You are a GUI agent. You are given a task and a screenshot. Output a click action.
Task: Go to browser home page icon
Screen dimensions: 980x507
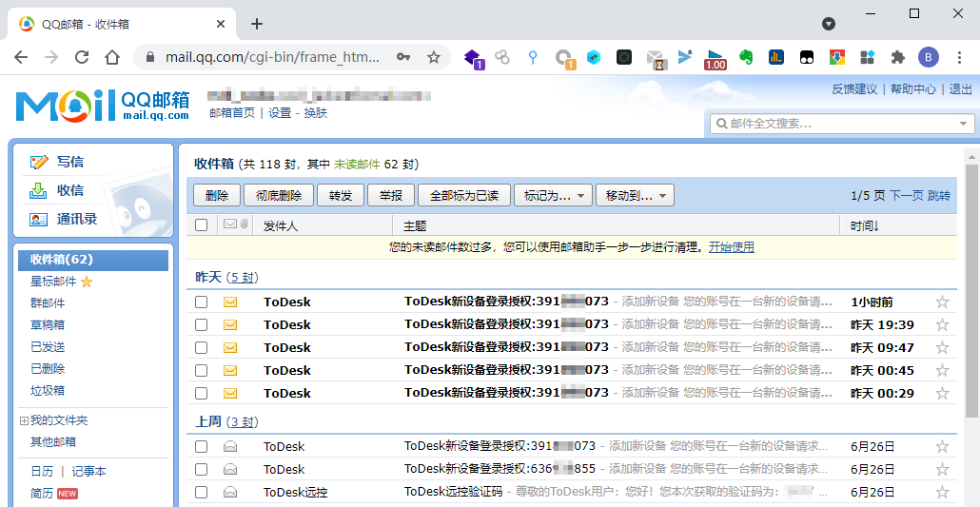tap(112, 57)
